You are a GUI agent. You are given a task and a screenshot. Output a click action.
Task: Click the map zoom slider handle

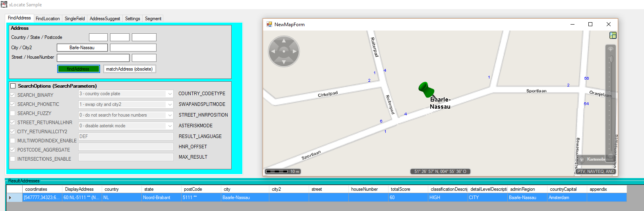(x=611, y=59)
